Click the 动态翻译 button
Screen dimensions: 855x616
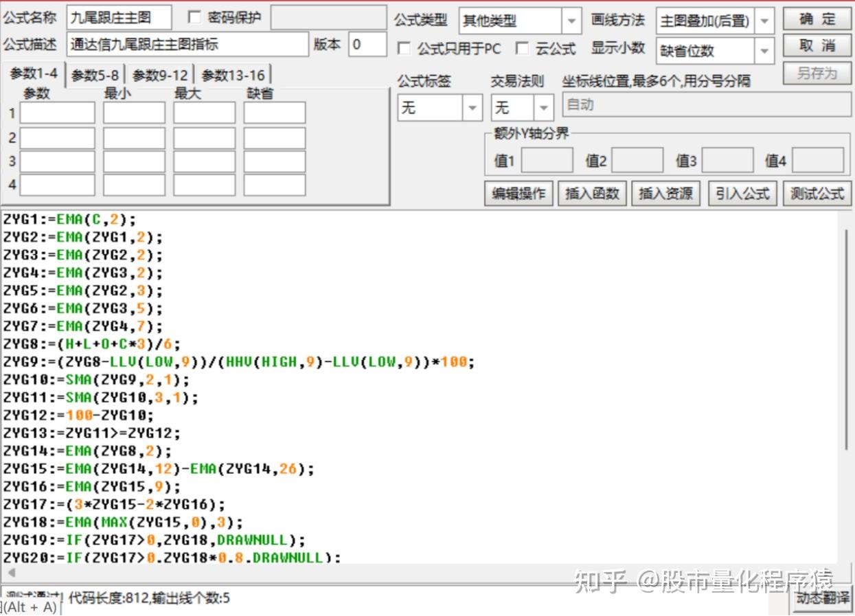(x=822, y=597)
